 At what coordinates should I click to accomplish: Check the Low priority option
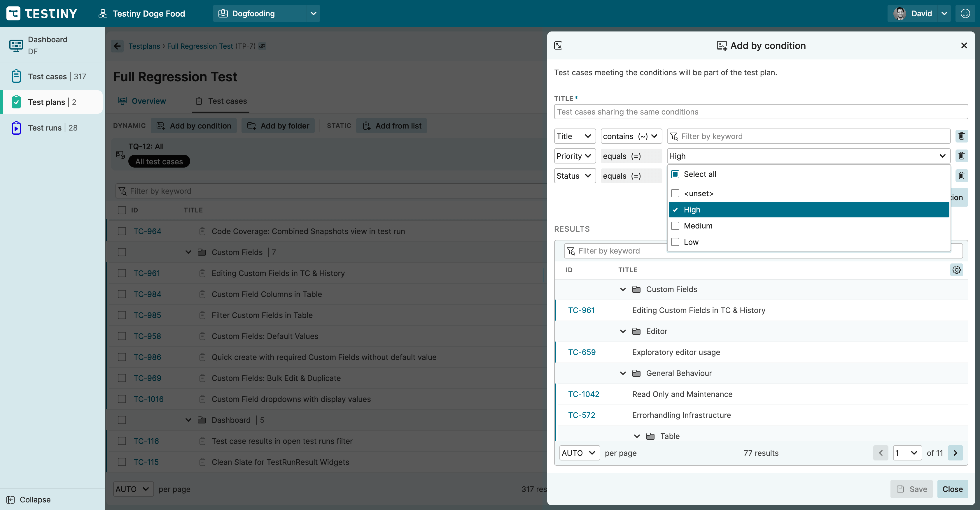[675, 242]
